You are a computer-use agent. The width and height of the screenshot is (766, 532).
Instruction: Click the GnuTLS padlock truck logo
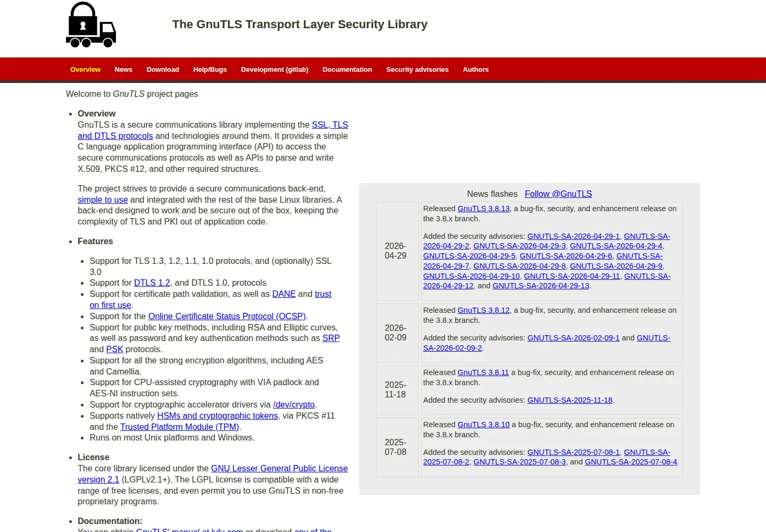click(x=91, y=24)
